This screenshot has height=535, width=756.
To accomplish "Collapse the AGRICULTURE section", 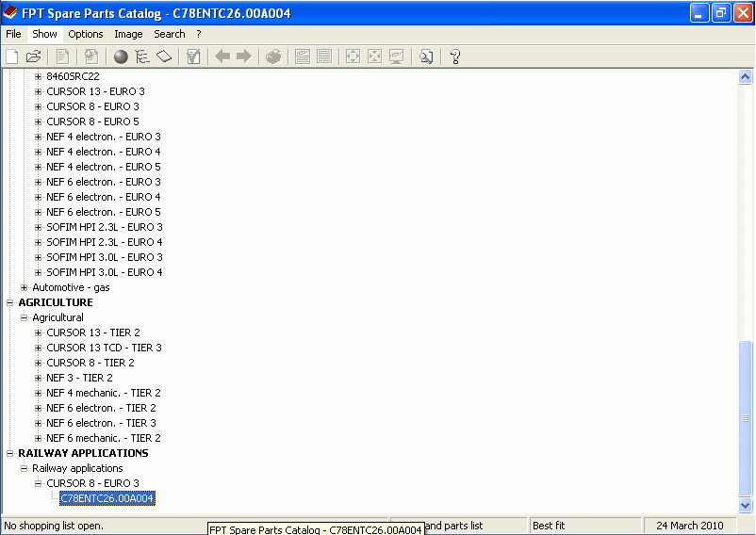I will click(9, 302).
